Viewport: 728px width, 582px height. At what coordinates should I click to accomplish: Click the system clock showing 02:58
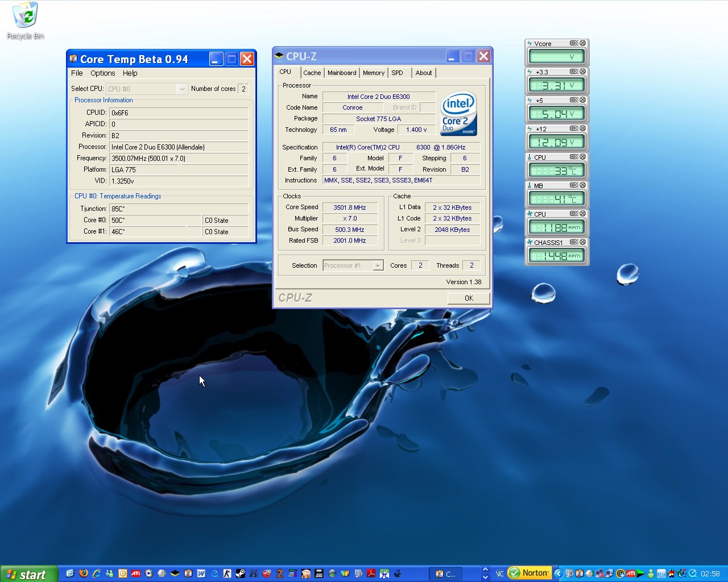tap(710, 574)
